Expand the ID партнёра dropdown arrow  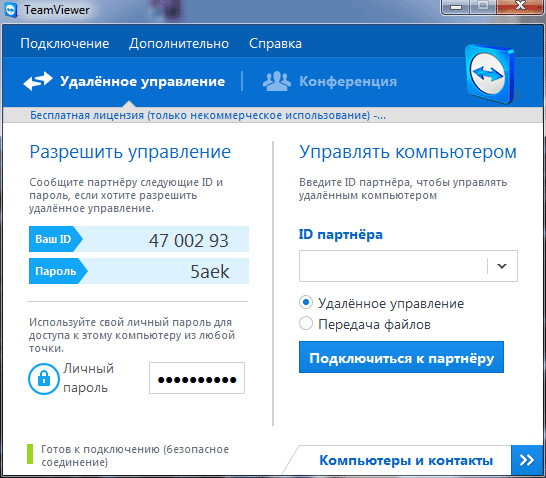[x=502, y=266]
